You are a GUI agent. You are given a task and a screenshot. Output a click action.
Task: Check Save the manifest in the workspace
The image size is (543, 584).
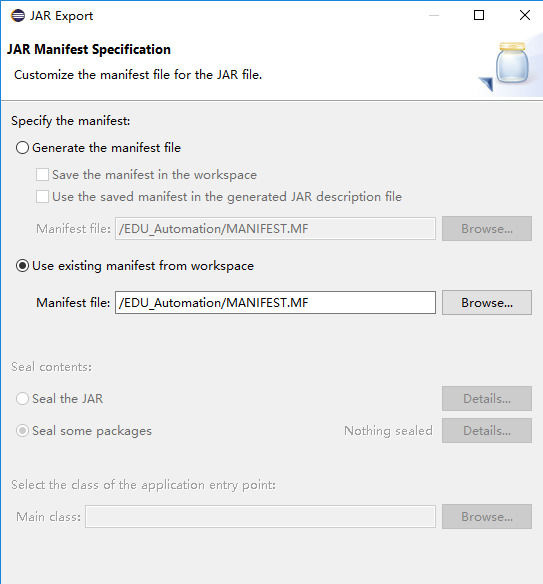[x=42, y=174]
